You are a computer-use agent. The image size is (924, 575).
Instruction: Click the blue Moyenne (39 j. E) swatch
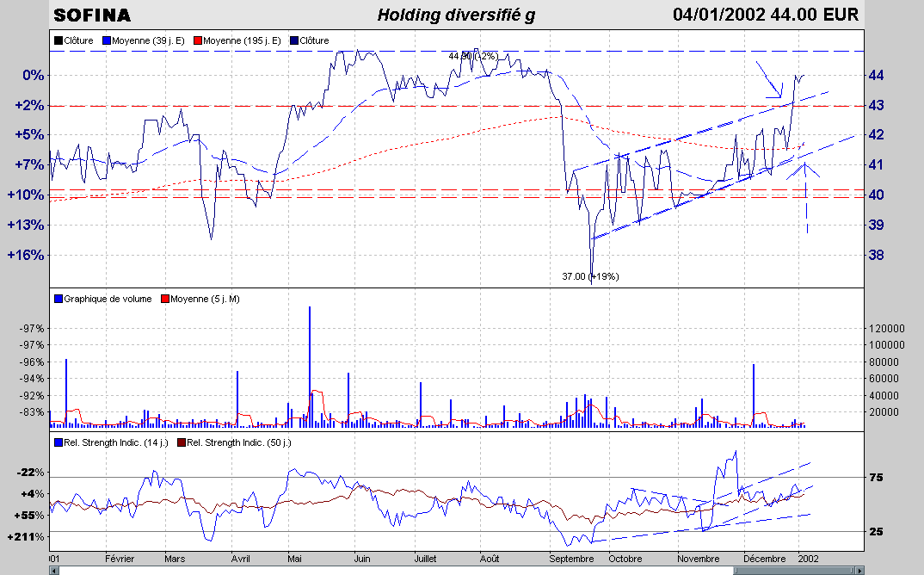click(x=107, y=40)
